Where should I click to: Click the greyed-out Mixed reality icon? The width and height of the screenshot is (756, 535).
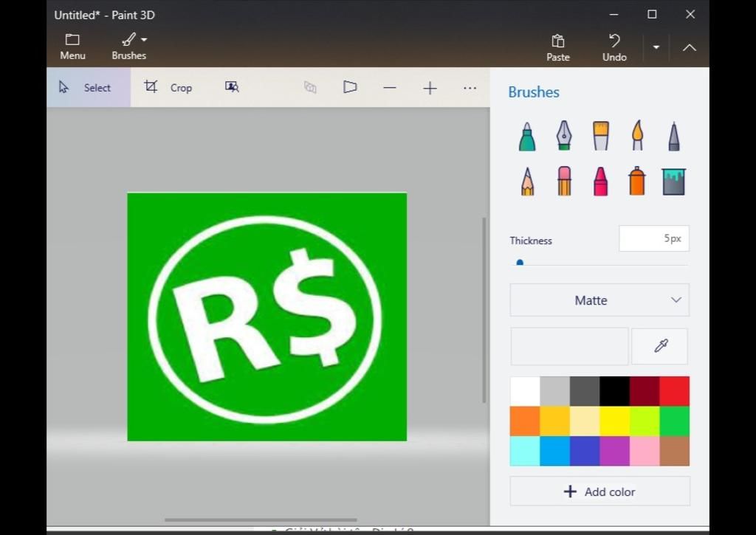tap(310, 87)
